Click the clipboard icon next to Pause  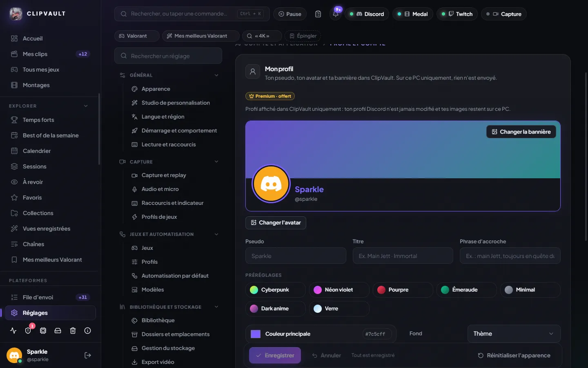(x=318, y=14)
